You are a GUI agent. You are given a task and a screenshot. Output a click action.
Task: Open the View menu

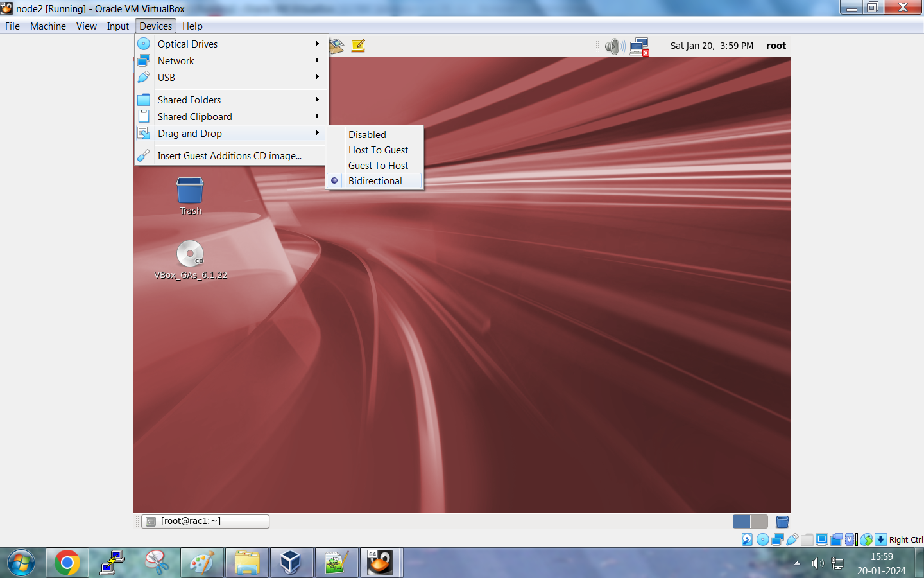[x=87, y=26]
